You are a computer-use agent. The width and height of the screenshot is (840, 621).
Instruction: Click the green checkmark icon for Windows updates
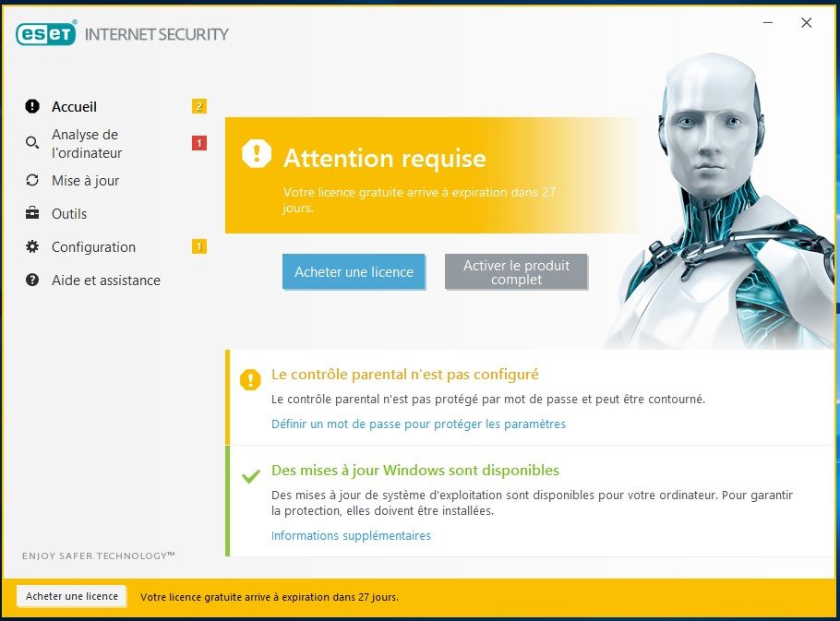point(251,475)
